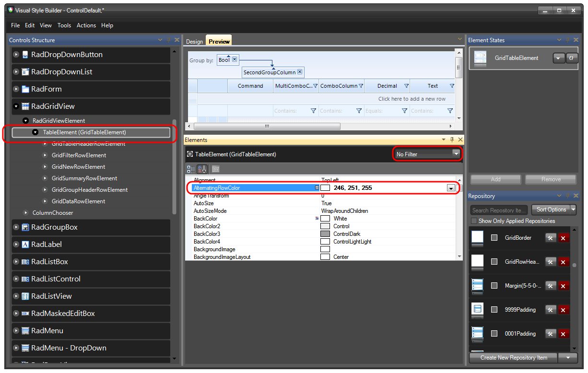This screenshot has height=373, width=588.
Task: Pin the Elements panel
Action: click(x=452, y=140)
